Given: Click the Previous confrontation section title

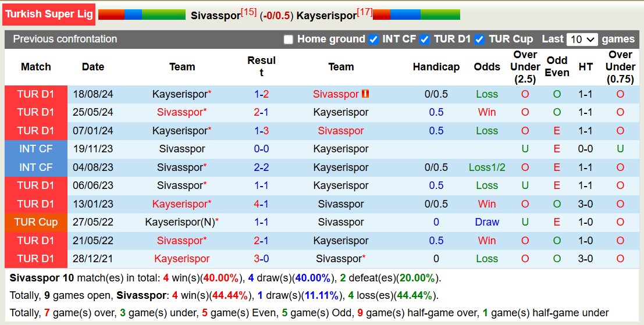Looking at the screenshot, I should [65, 39].
